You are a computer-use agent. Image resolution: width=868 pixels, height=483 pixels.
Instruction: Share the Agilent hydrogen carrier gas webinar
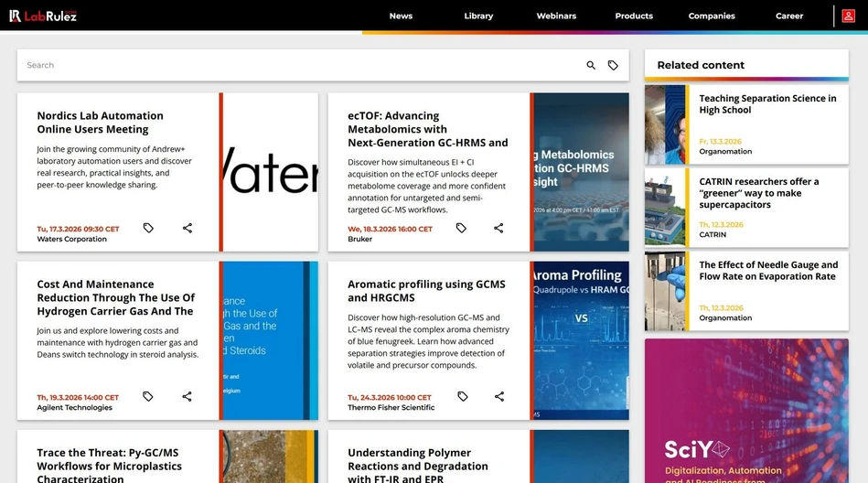coord(187,396)
